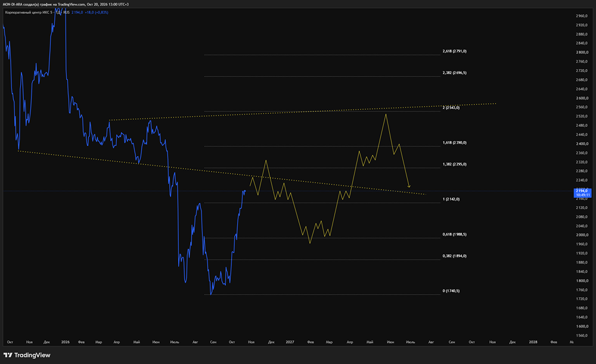Click the 2028 label on the time axis

coord(533,342)
